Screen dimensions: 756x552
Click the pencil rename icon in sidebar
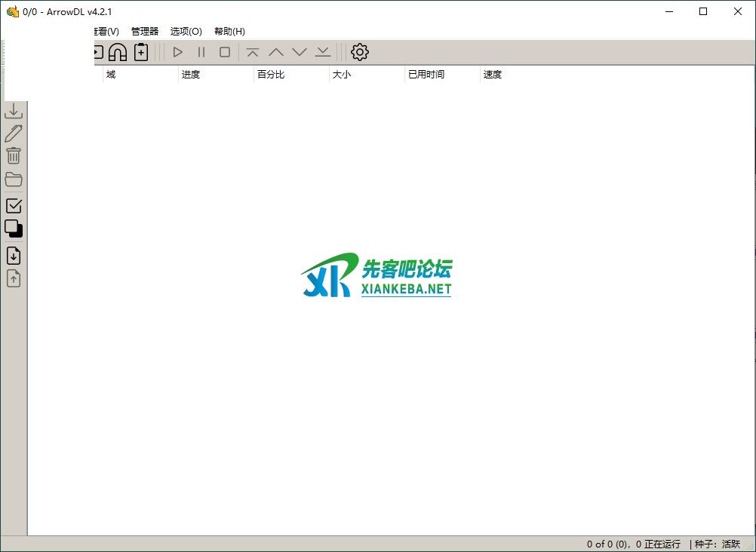tap(14, 133)
